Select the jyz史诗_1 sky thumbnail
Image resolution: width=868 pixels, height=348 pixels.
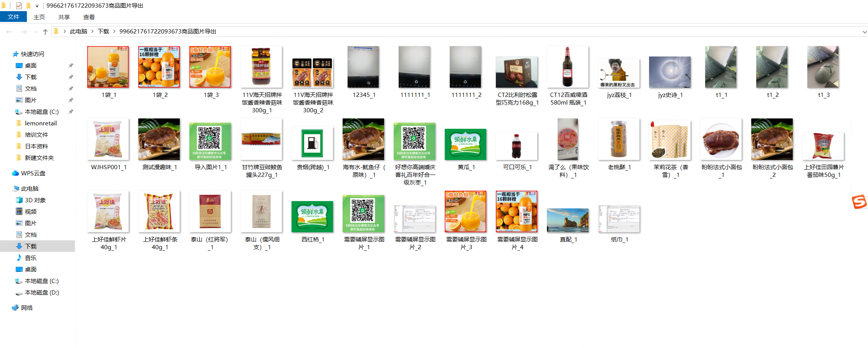click(670, 72)
